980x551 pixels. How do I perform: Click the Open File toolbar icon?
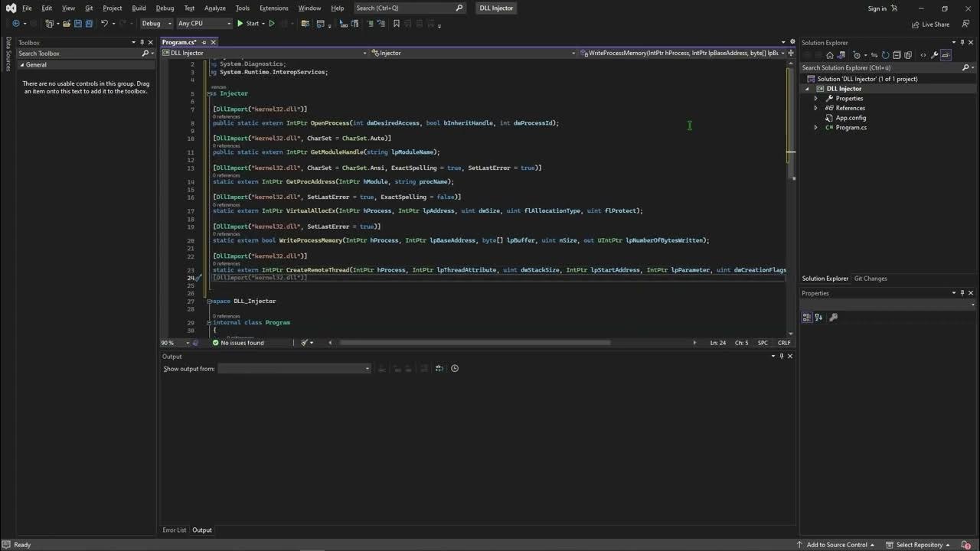(x=67, y=24)
